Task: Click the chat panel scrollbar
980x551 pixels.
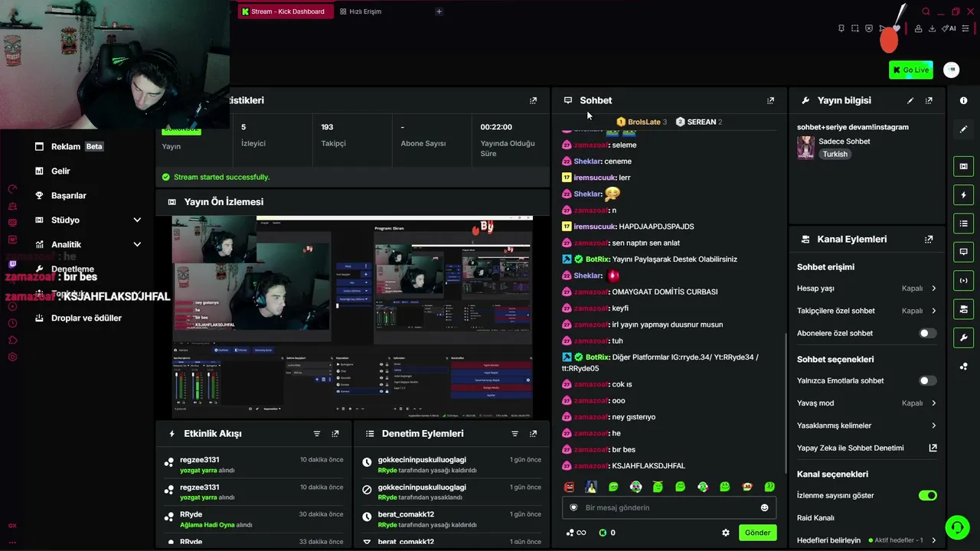Action: click(x=786, y=402)
